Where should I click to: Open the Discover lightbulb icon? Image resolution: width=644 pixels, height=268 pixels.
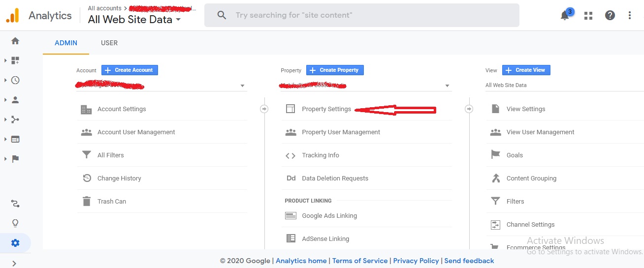click(x=15, y=223)
